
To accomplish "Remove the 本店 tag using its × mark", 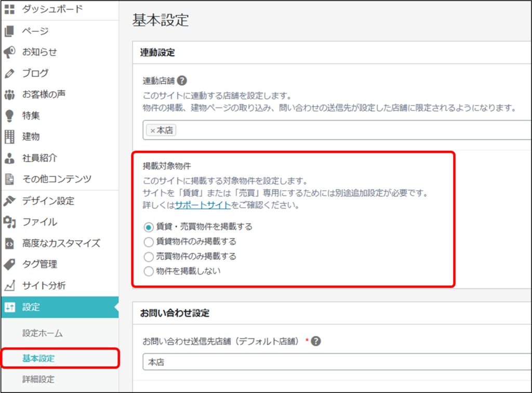I will tap(152, 130).
